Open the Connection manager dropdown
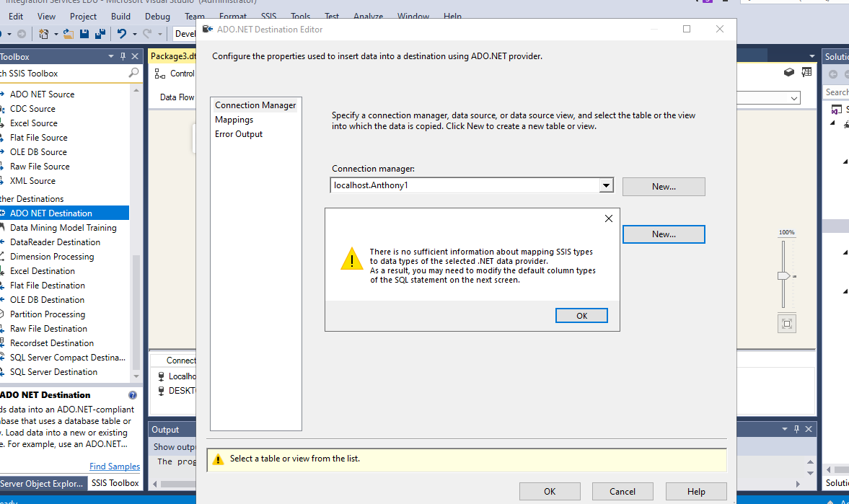The image size is (849, 504). pos(607,186)
